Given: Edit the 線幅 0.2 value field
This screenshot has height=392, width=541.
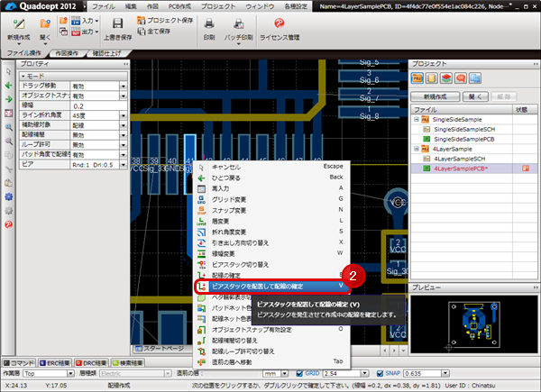Looking at the screenshot, I should [98, 105].
